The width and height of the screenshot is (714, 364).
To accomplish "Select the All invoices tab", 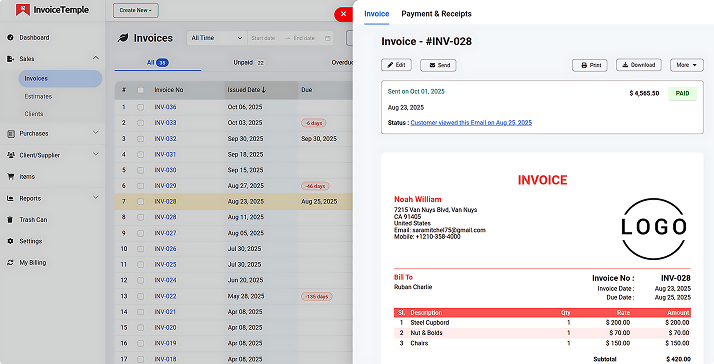I will click(x=158, y=63).
